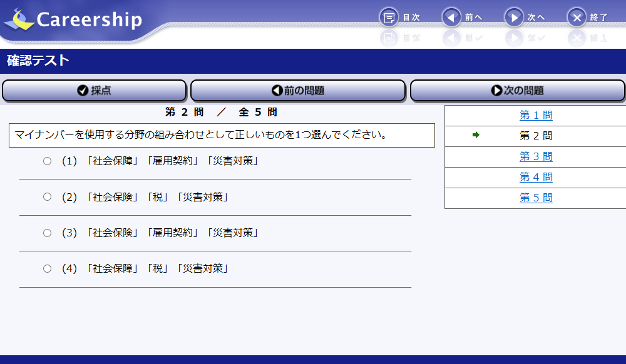Viewport: 626px width, 364px height.
Task: Click answer text 「社会保障」「税」「災害対策」
Action: point(157,269)
